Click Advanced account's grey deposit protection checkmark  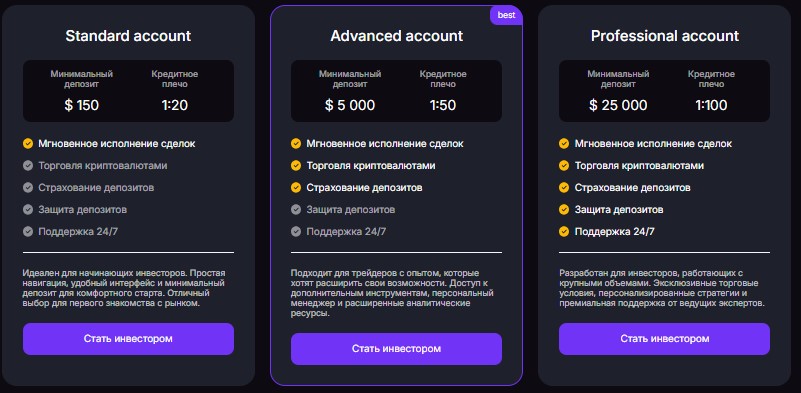pos(296,210)
